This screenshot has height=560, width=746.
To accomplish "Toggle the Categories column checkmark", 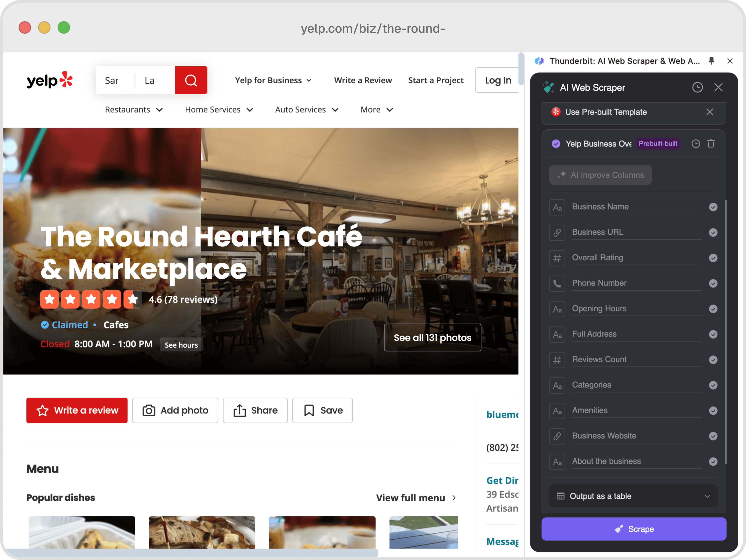I will 713,385.
